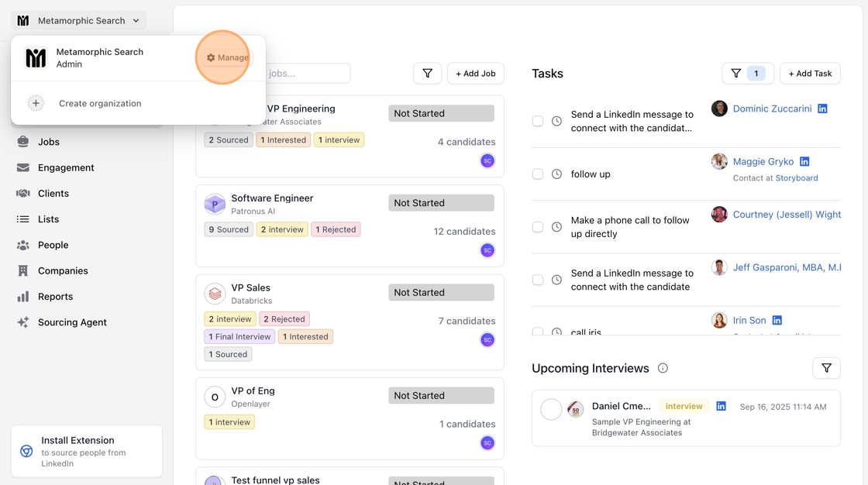This screenshot has width=868, height=485.
Task: Click the purple SC avatar on VP Sales
Action: [x=487, y=339]
